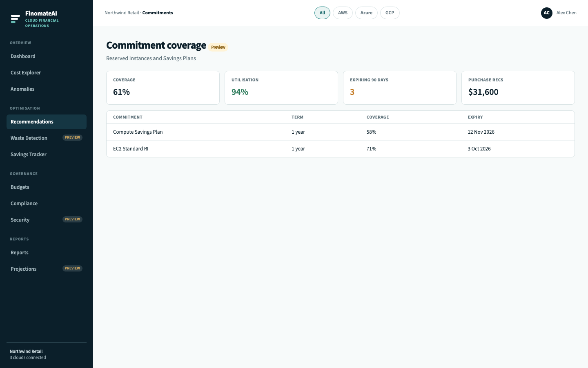This screenshot has height=368, width=588.
Task: Sort by Coverage column header
Action: point(378,117)
